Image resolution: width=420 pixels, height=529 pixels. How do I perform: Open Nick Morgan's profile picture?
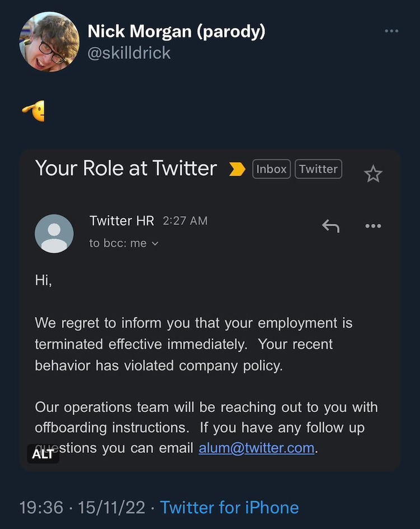50,42
